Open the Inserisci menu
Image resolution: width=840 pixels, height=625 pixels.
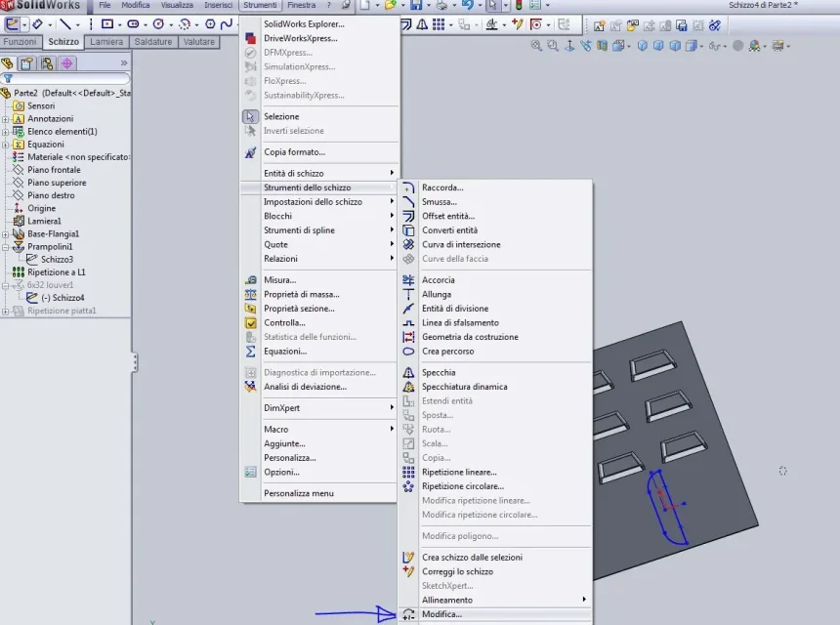(x=219, y=5)
